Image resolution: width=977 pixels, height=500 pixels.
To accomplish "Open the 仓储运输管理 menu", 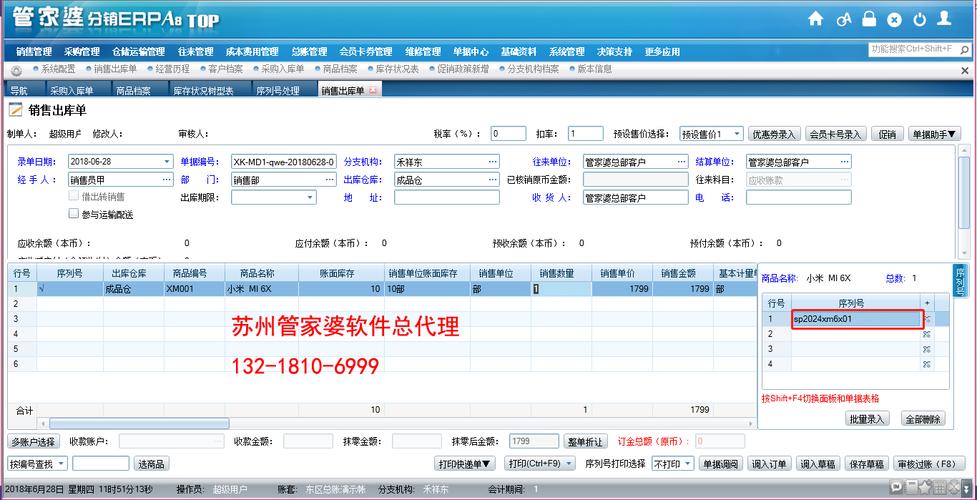I will [138, 52].
